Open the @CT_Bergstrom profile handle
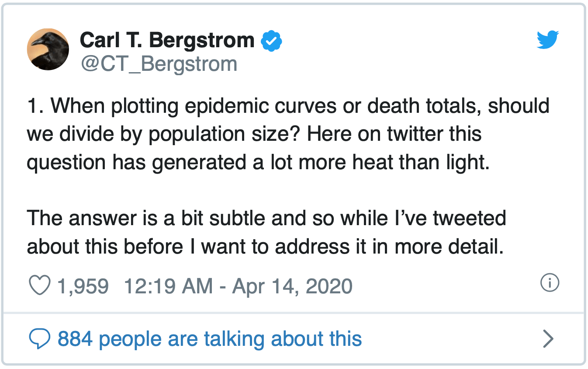The image size is (588, 369). click(x=158, y=64)
